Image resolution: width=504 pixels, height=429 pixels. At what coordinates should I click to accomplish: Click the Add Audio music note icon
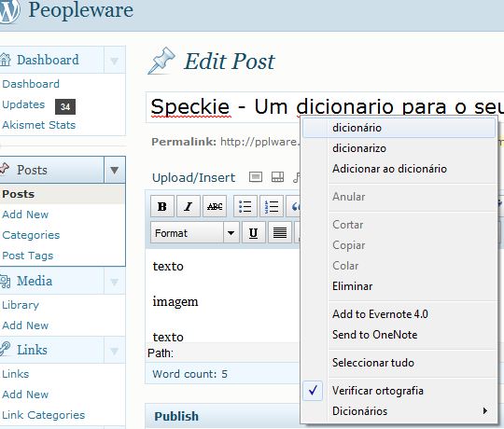297,177
